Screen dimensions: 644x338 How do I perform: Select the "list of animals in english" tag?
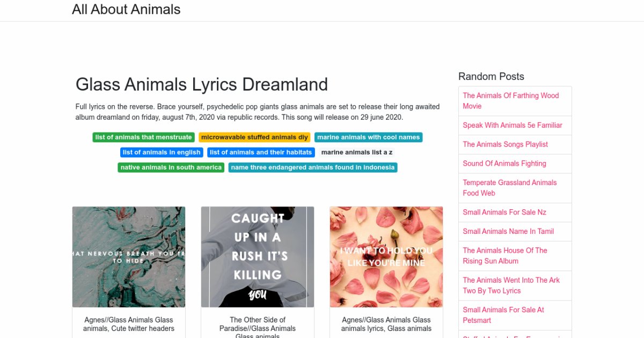point(161,152)
